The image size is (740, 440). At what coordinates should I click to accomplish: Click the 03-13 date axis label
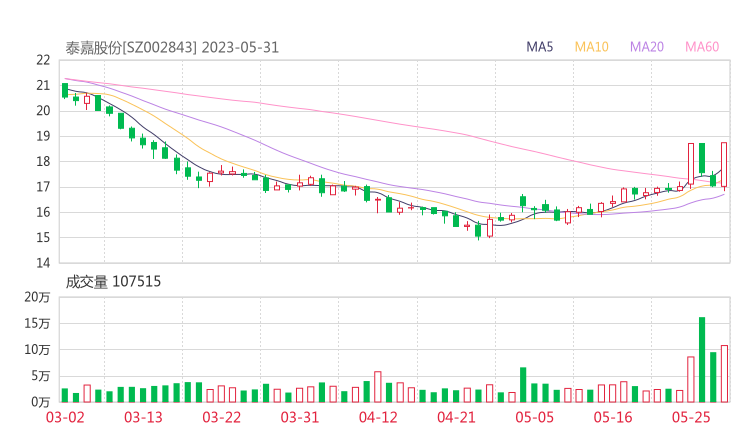click(x=143, y=417)
